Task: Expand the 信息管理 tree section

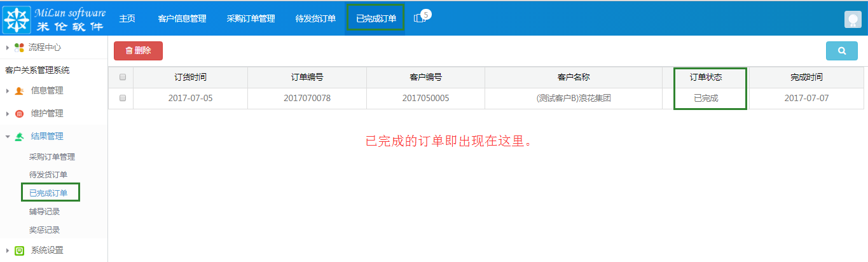Action: (8, 91)
